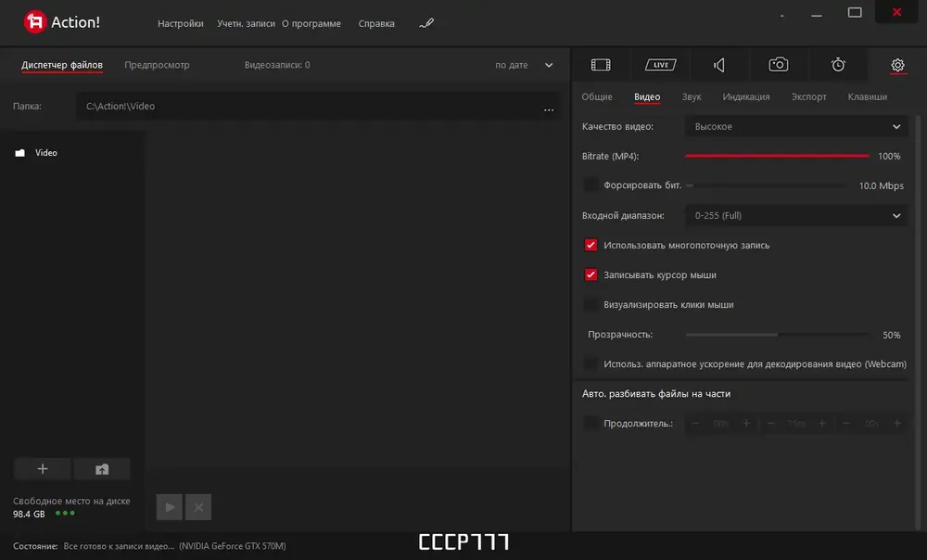Browse folder path with three-dots button
The width and height of the screenshot is (927, 560).
549,108
